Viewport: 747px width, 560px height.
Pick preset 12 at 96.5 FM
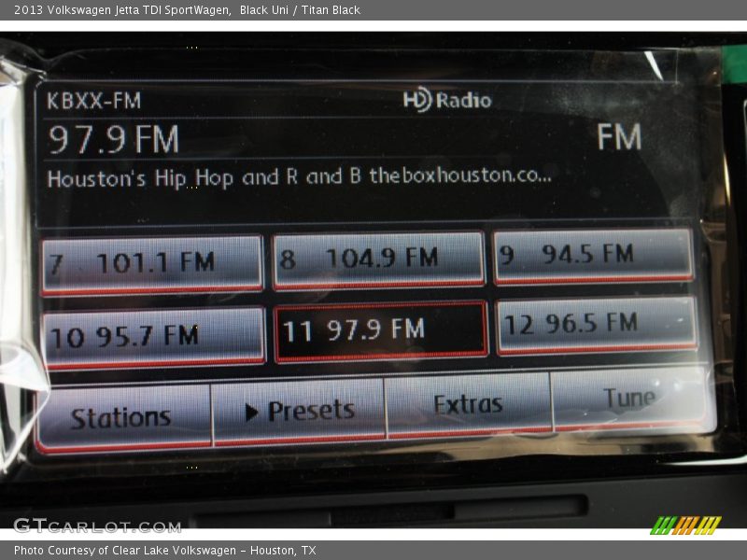coord(597,325)
